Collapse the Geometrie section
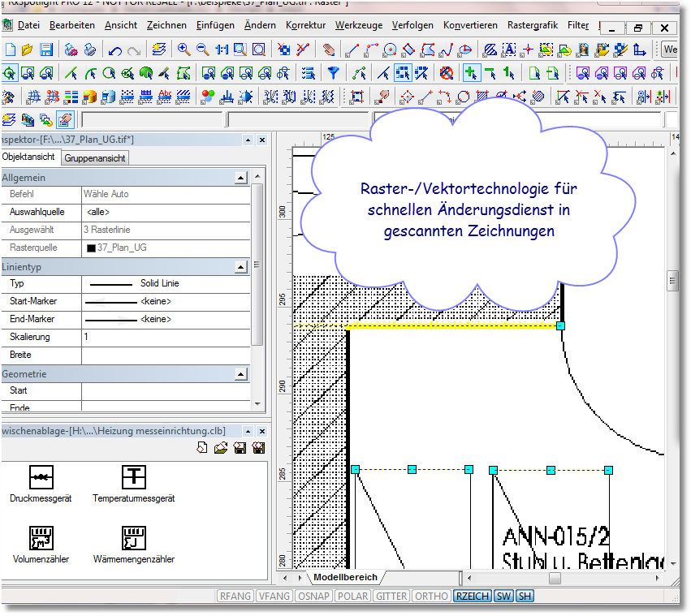 tap(240, 374)
